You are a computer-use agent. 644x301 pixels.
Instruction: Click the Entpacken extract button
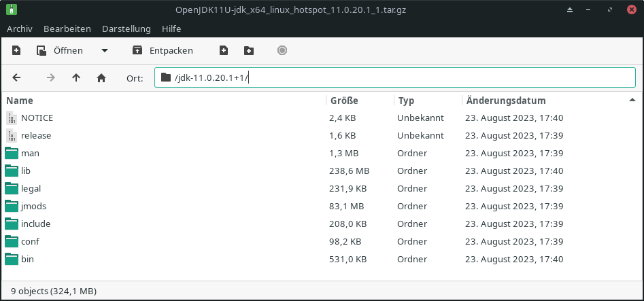(163, 50)
